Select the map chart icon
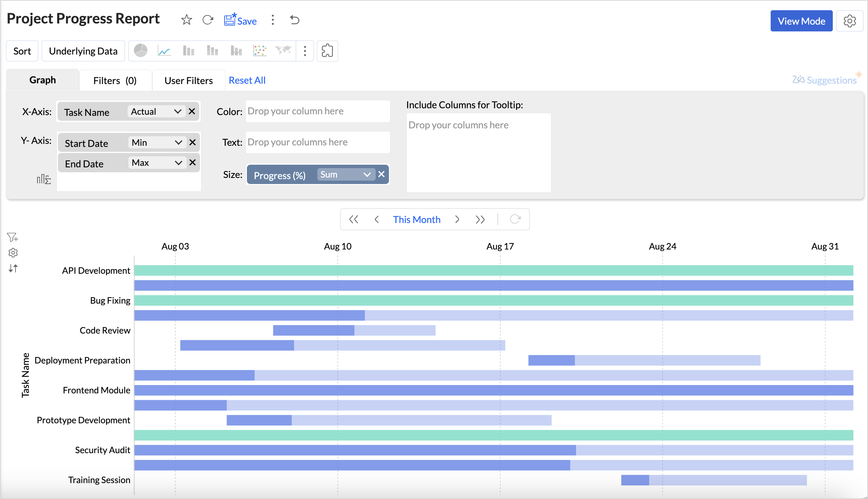868x499 pixels. click(283, 51)
